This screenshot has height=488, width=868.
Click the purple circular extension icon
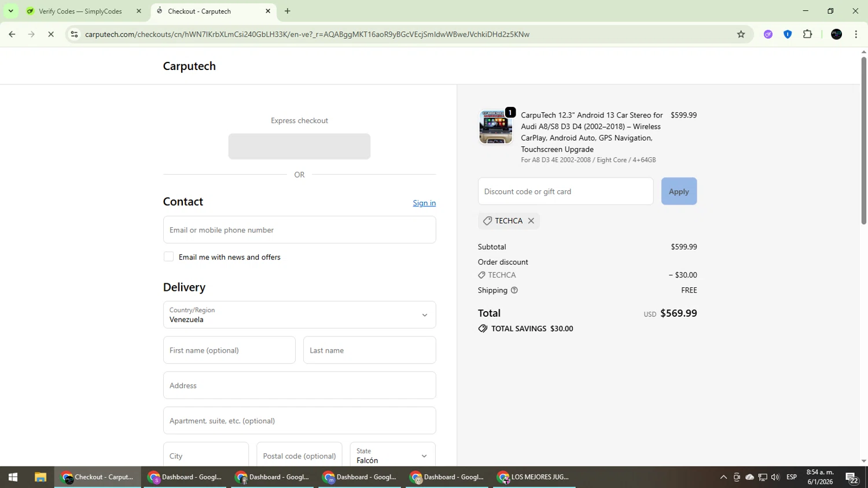click(768, 34)
